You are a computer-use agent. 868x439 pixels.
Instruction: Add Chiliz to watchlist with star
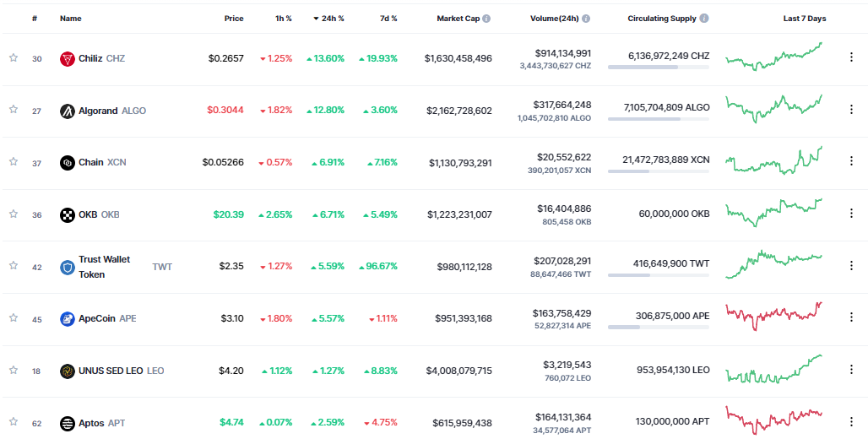[14, 57]
